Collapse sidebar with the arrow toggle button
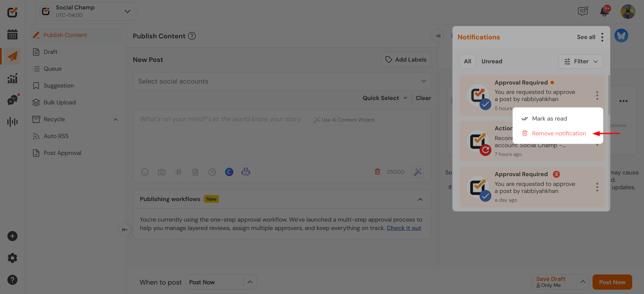Screen dimensions: 644x294 tap(125, 230)
